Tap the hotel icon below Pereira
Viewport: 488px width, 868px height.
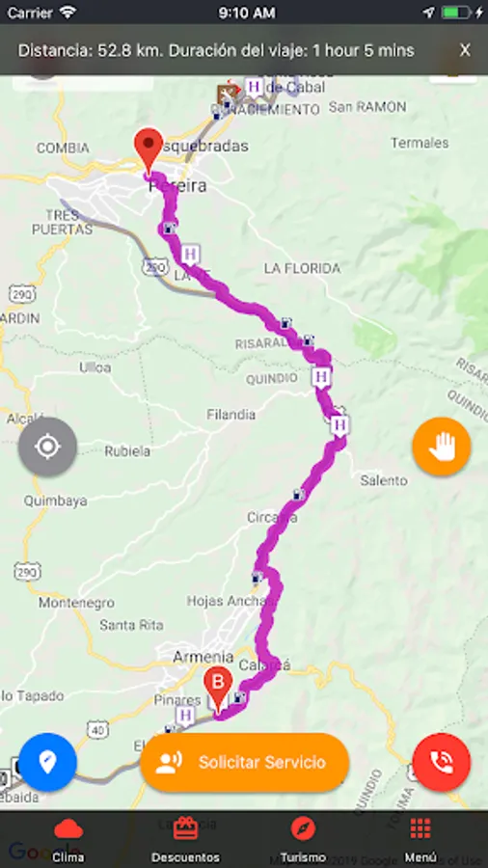(191, 255)
